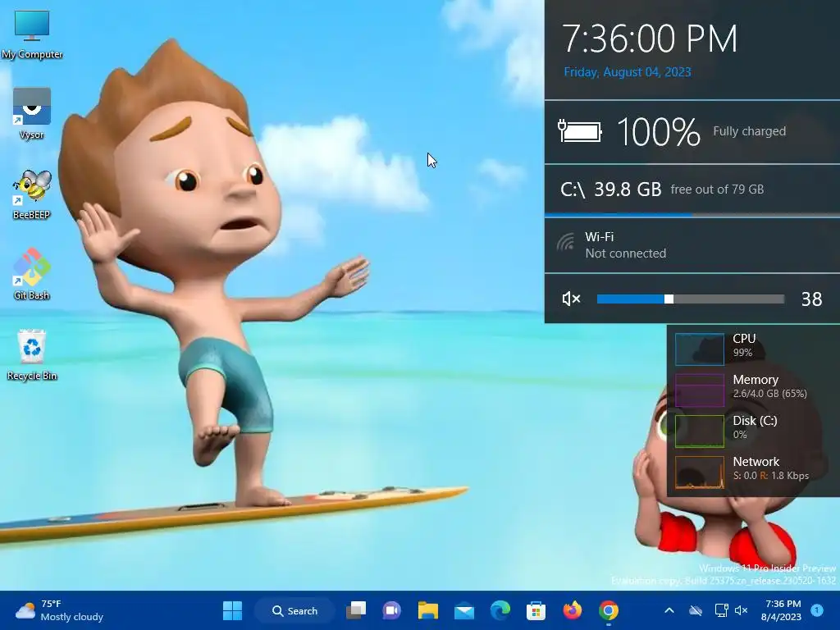840x630 pixels.
Task: Click the muted volume tray icon
Action: click(741, 610)
